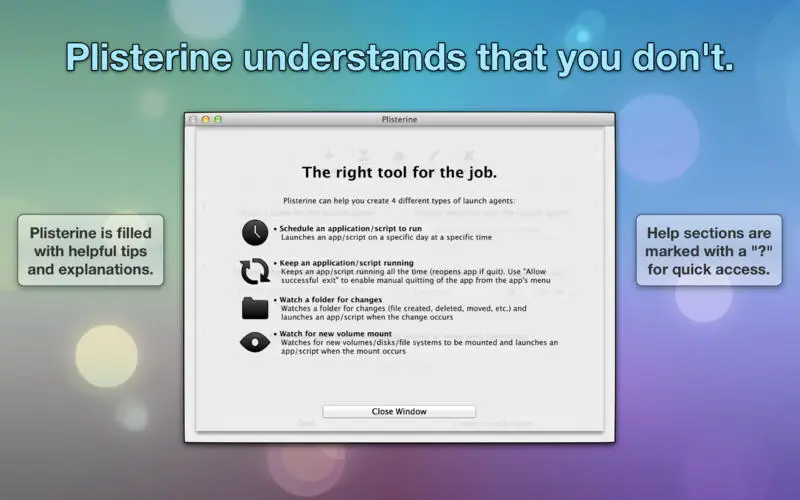
Task: Click the eye icon for volume mount
Action: coord(255,342)
